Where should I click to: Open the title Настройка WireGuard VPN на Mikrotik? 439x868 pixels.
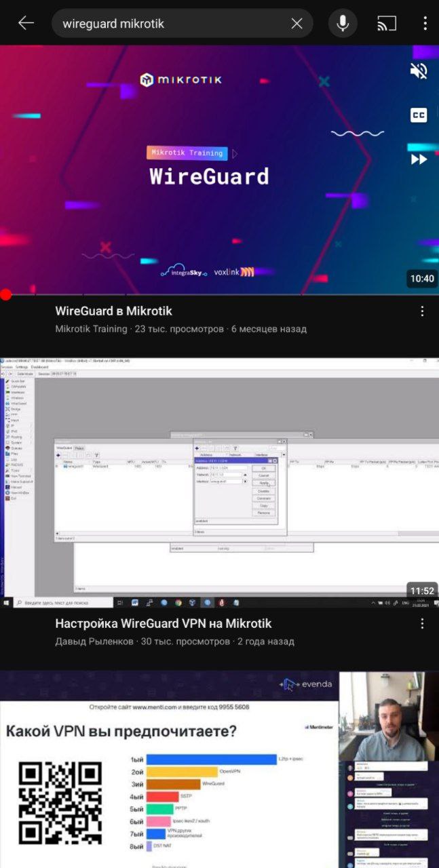[163, 623]
